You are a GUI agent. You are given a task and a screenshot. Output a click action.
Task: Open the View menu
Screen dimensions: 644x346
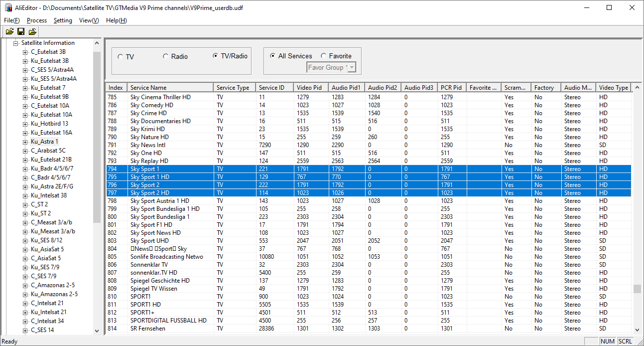pos(89,20)
